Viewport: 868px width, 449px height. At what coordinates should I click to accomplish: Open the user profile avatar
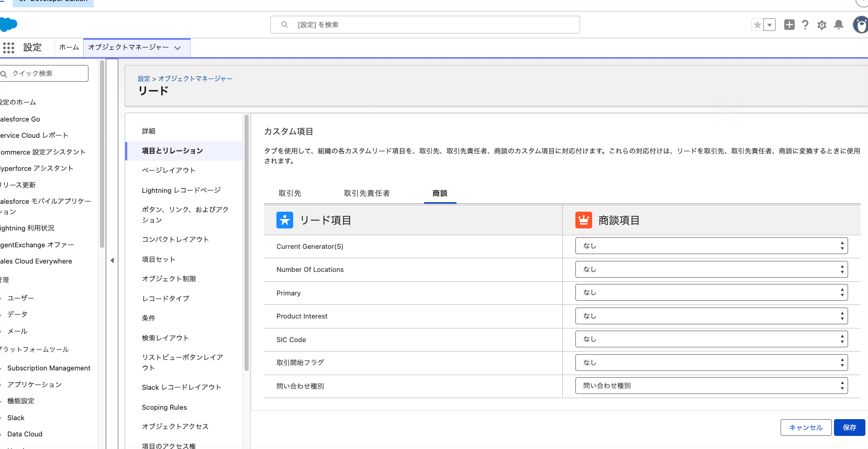click(x=861, y=25)
